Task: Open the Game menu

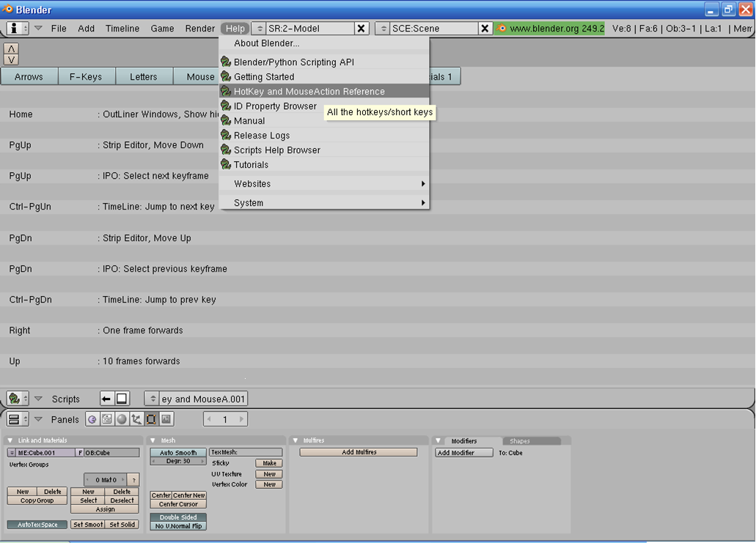Action: point(163,29)
